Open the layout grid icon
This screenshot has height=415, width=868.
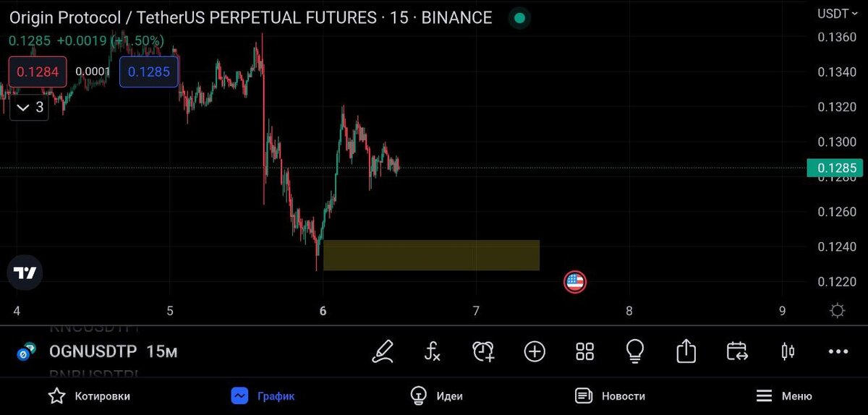click(x=584, y=352)
